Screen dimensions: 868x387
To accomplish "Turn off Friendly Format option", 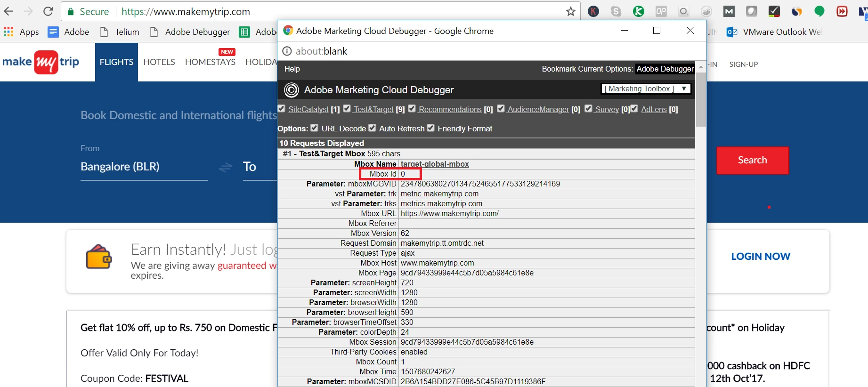I will coord(431,128).
